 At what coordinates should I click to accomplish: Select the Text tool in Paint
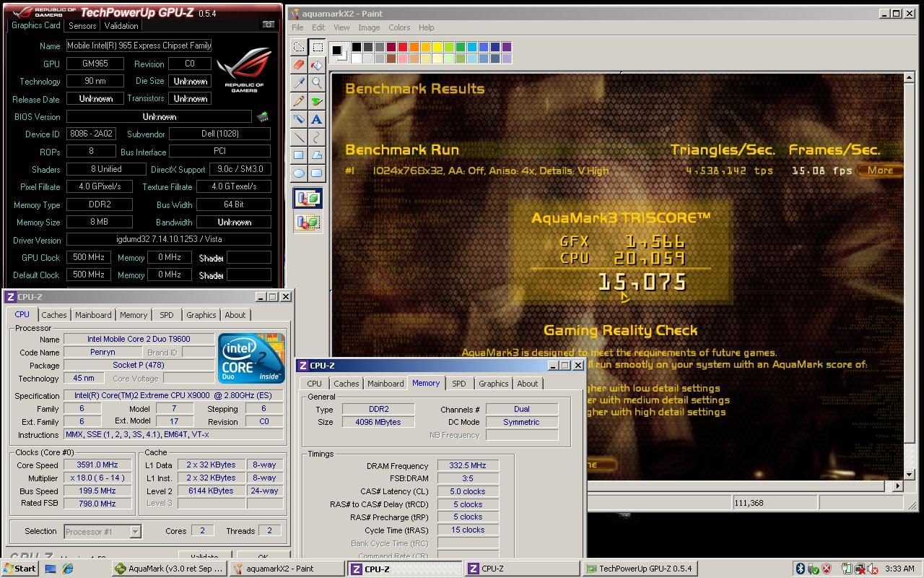click(317, 119)
